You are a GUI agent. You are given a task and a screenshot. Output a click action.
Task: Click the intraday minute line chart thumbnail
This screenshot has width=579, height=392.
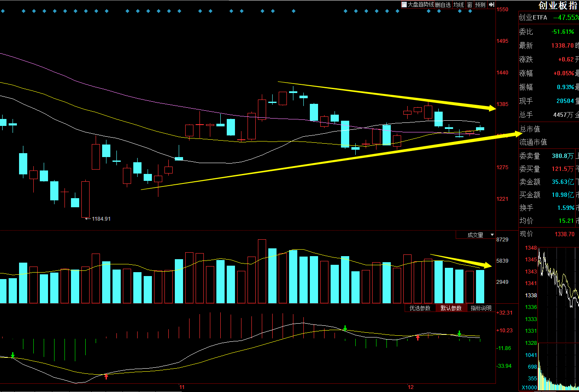[558, 296]
